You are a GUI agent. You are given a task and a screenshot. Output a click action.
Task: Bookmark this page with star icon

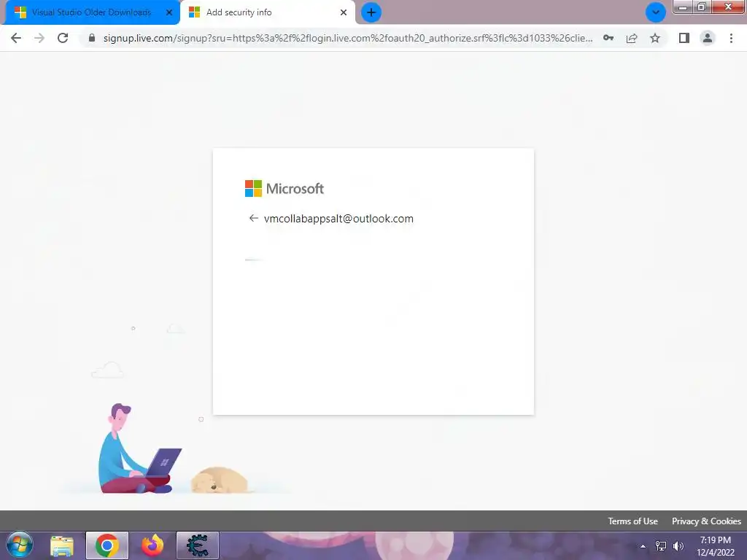(655, 38)
